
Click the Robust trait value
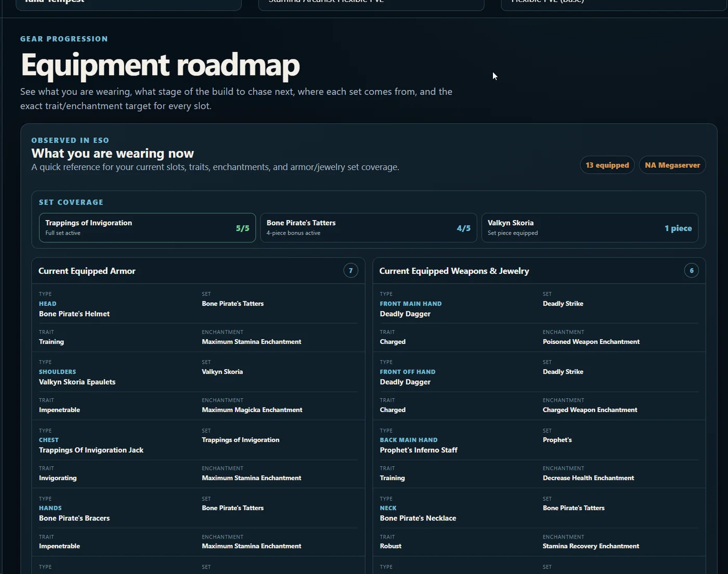(x=391, y=546)
